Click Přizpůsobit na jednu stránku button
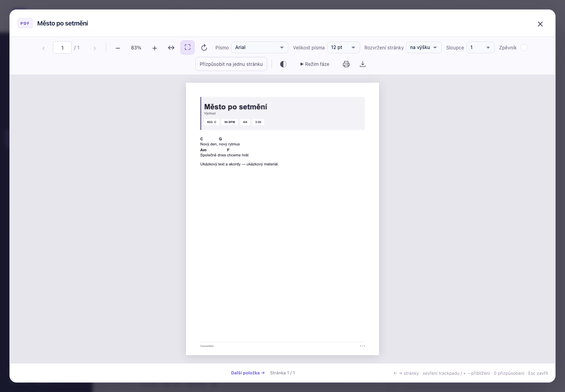Screen dimensions: 565x392 pos(231,64)
